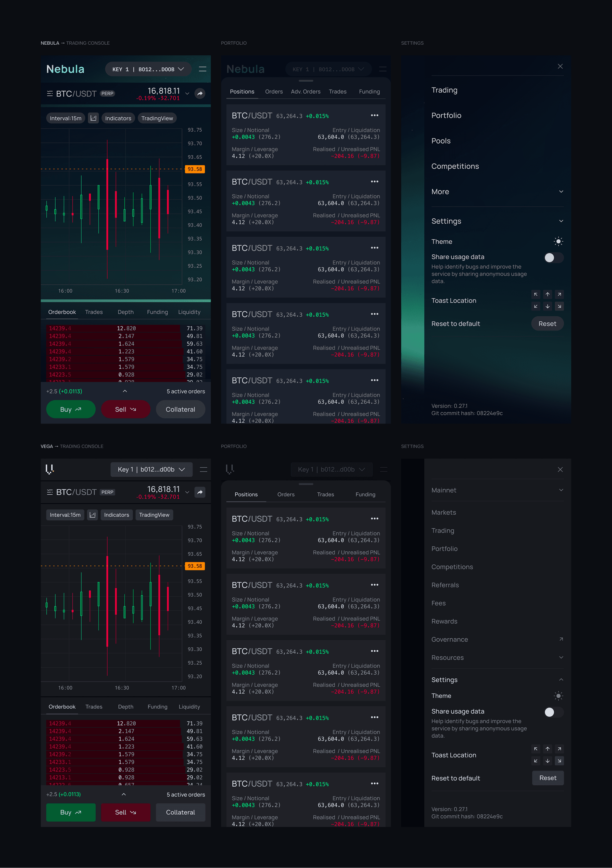Image resolution: width=612 pixels, height=868 pixels.
Task: Toggle the Vega theme sun icon
Action: click(558, 696)
